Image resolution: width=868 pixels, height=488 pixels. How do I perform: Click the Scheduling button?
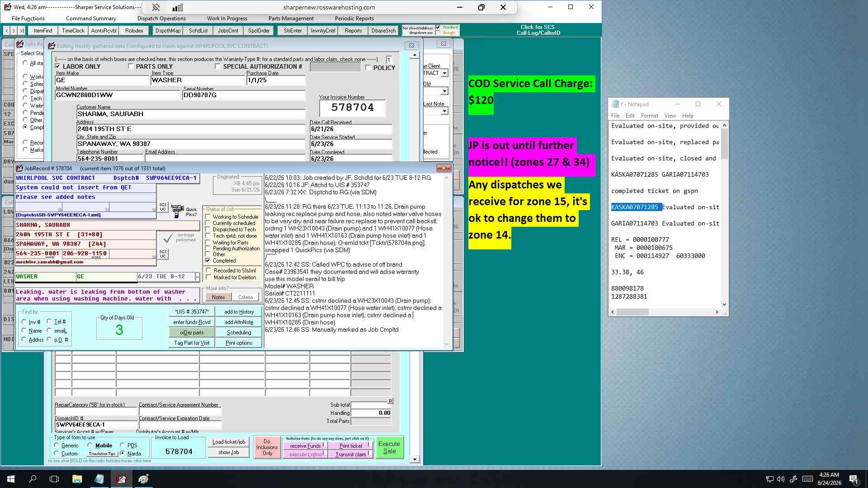click(x=239, y=333)
